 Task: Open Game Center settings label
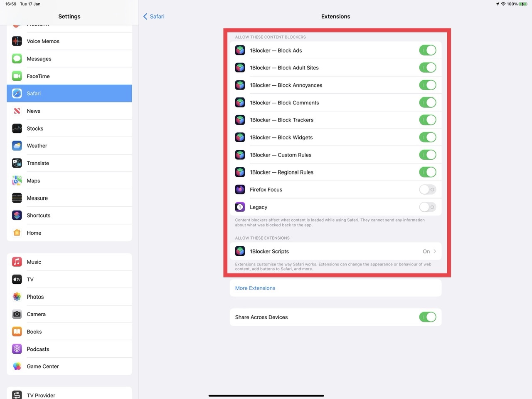pyautogui.click(x=43, y=366)
